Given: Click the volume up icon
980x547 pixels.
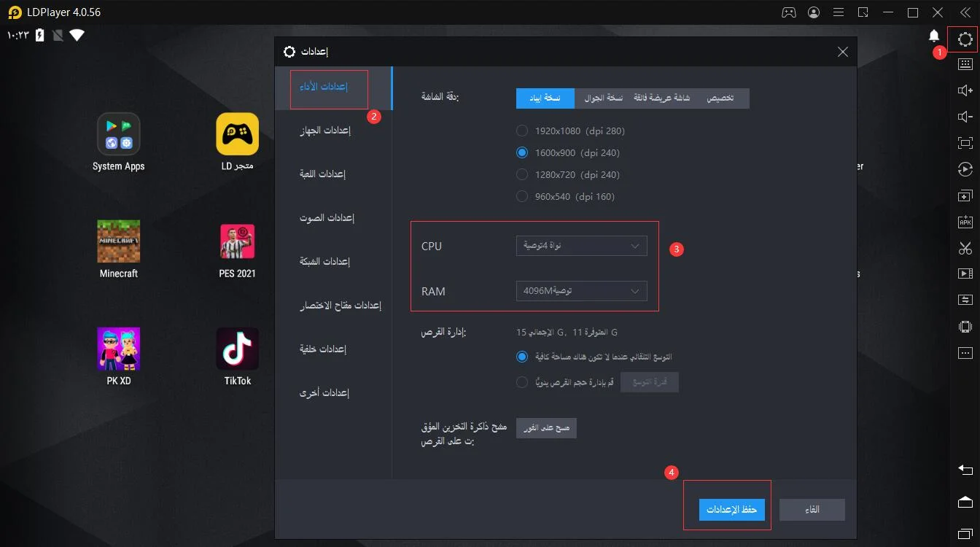Looking at the screenshot, I should [965, 90].
